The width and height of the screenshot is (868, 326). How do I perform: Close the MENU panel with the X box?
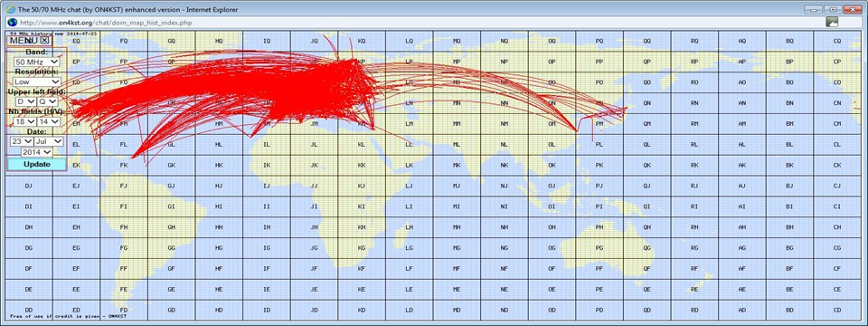coord(45,40)
